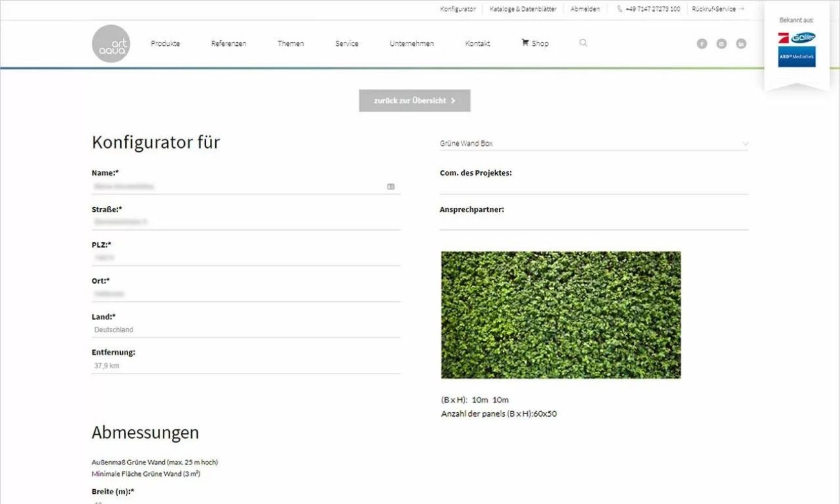Click the ARD Mediathek badge
The image size is (840, 504).
796,57
